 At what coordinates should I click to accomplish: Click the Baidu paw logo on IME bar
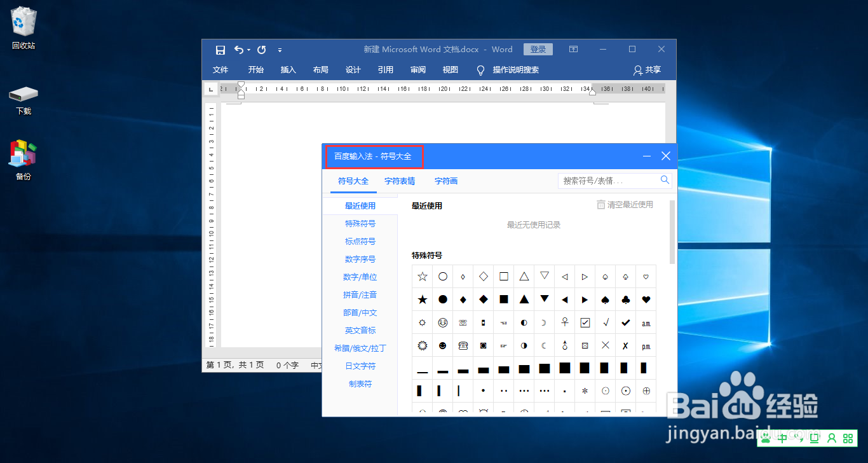766,438
